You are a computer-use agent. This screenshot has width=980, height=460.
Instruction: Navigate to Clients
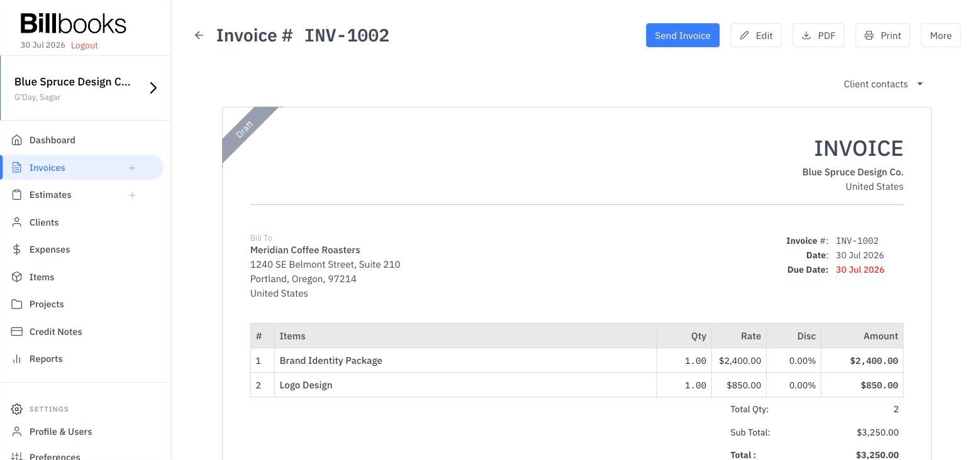point(44,222)
